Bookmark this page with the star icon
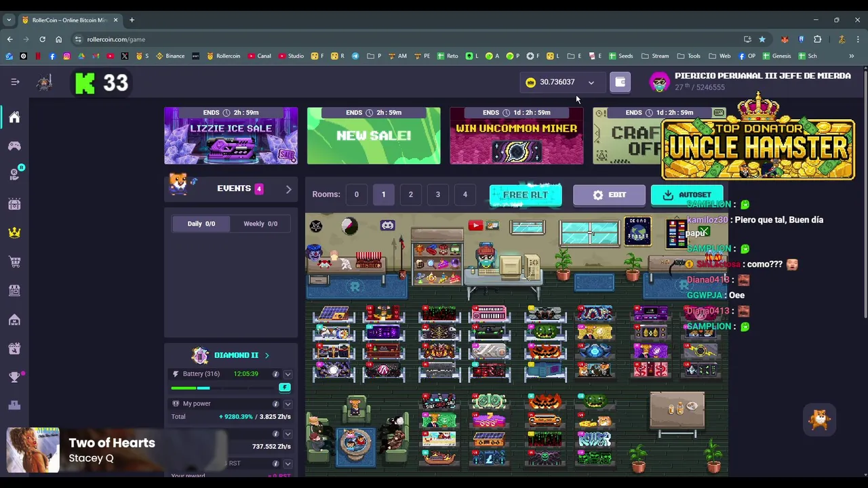This screenshot has width=868, height=488. point(762,39)
